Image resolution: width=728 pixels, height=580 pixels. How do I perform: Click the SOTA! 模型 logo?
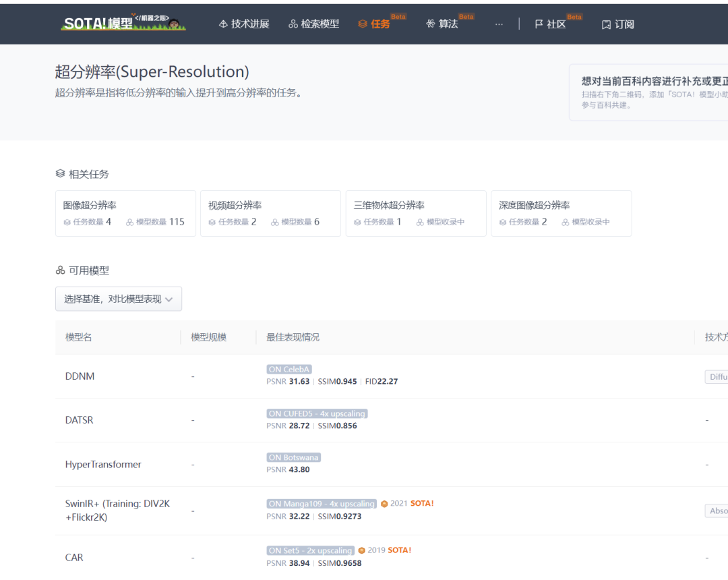tap(121, 24)
